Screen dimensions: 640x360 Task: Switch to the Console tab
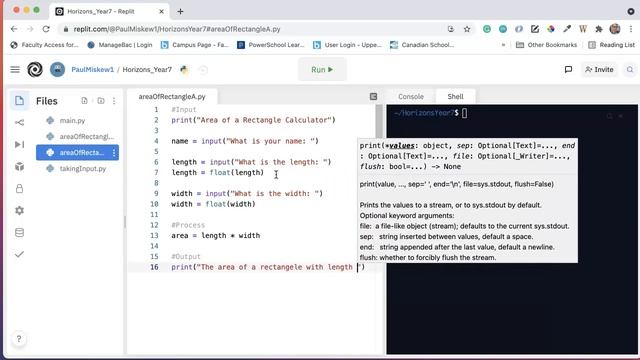pyautogui.click(x=411, y=96)
